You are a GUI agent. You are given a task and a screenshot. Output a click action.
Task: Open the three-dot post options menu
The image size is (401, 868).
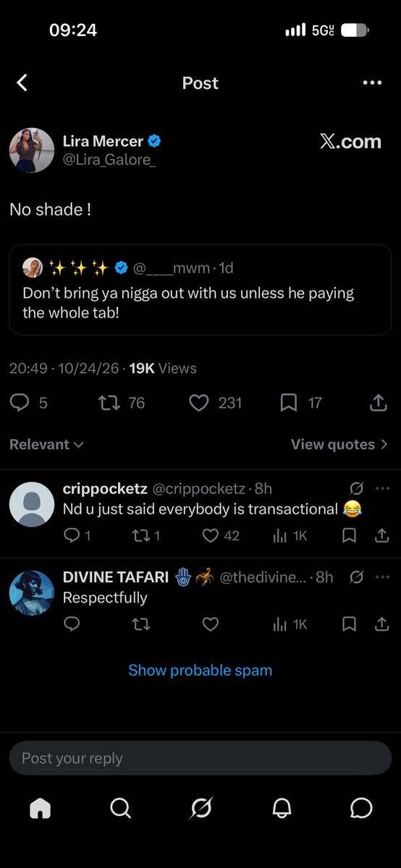pos(371,83)
